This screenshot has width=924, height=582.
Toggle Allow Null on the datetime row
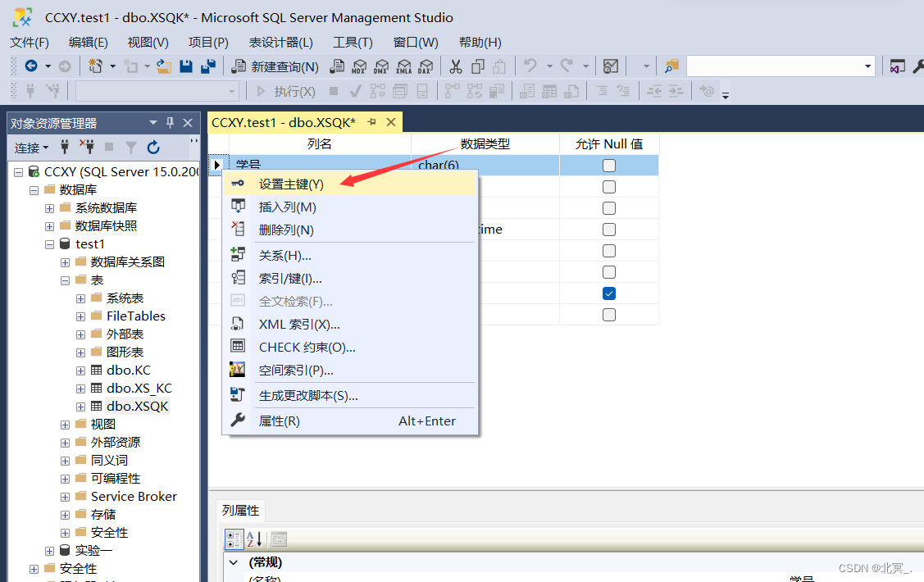point(608,230)
